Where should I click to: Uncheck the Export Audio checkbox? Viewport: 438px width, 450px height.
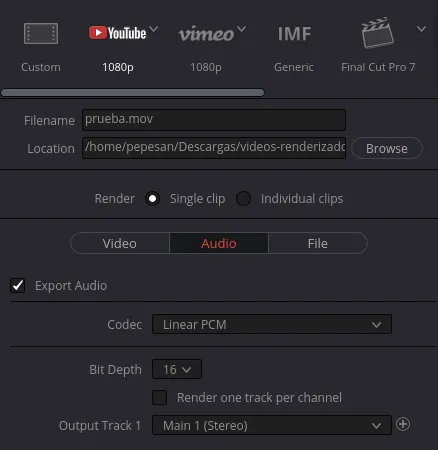(18, 286)
